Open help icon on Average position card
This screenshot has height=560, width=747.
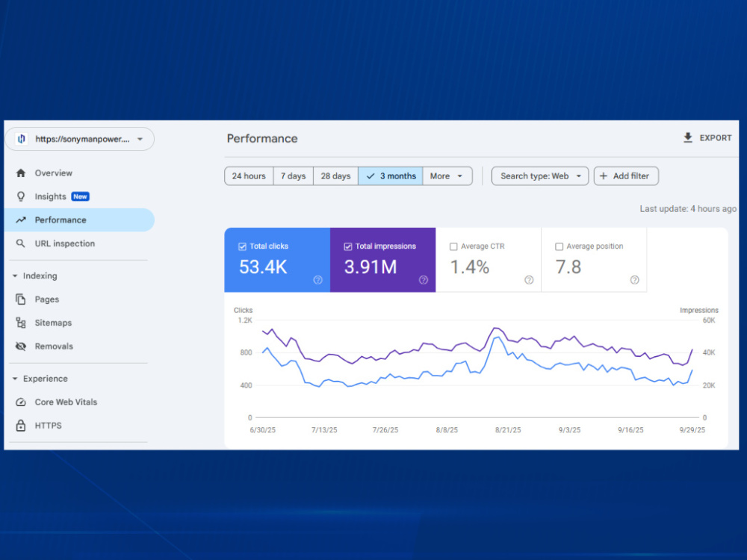pyautogui.click(x=634, y=280)
